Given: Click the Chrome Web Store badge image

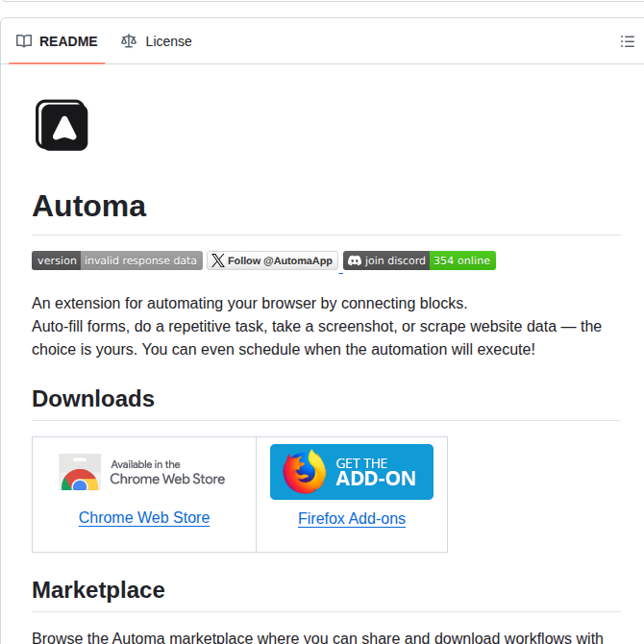Looking at the screenshot, I should 144,472.
